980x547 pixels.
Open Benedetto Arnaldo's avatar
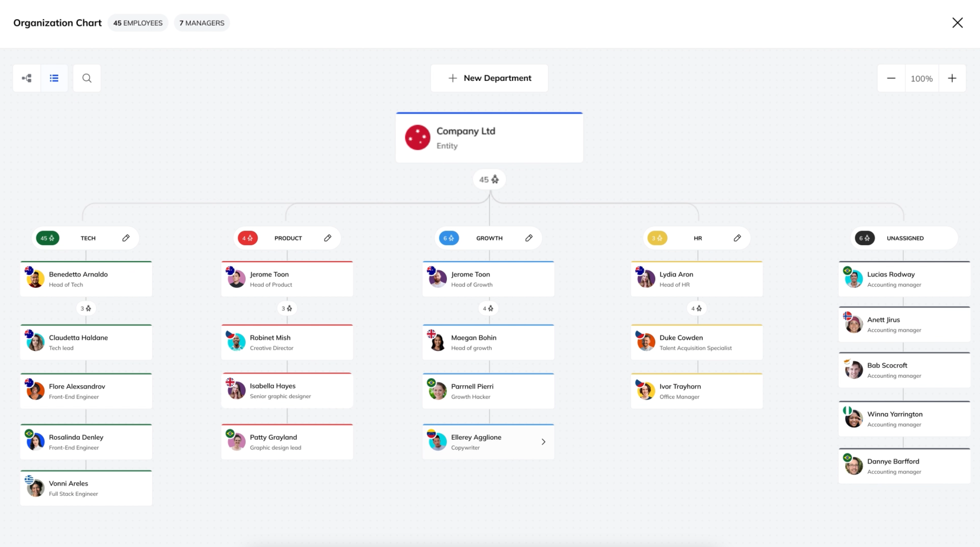(35, 279)
